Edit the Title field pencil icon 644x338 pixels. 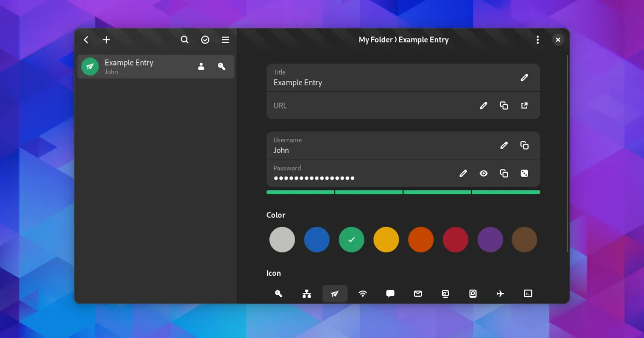pyautogui.click(x=524, y=78)
